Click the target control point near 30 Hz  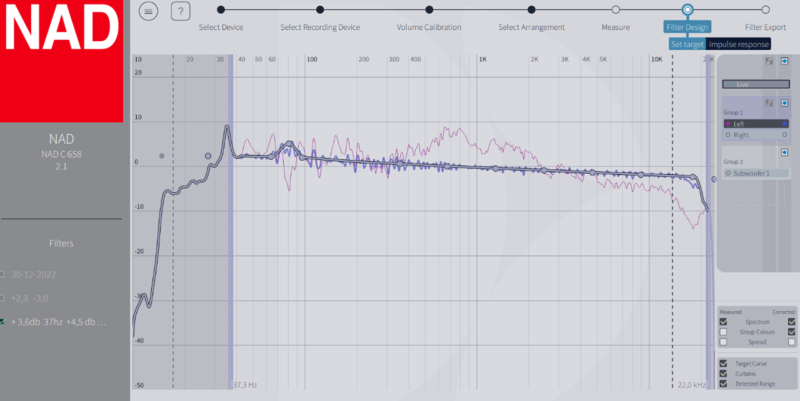pos(208,156)
